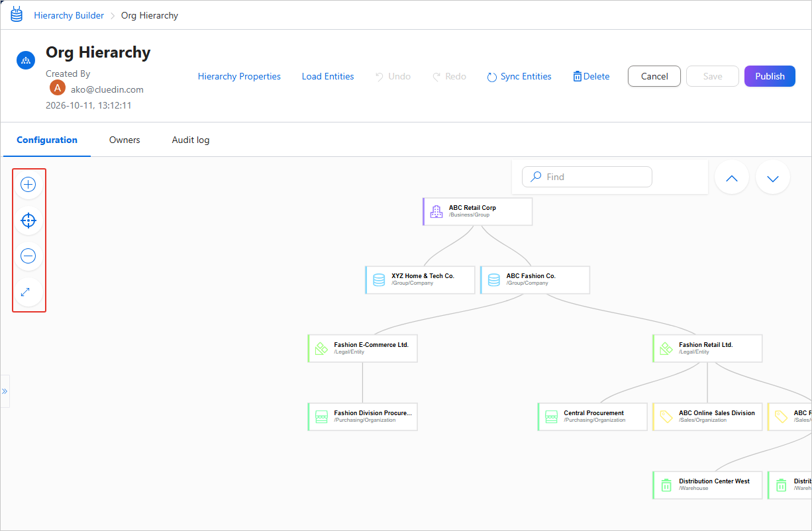Image resolution: width=812 pixels, height=531 pixels.
Task: Select the XYZ Home & Tech Co. node title
Action: pyautogui.click(x=423, y=276)
